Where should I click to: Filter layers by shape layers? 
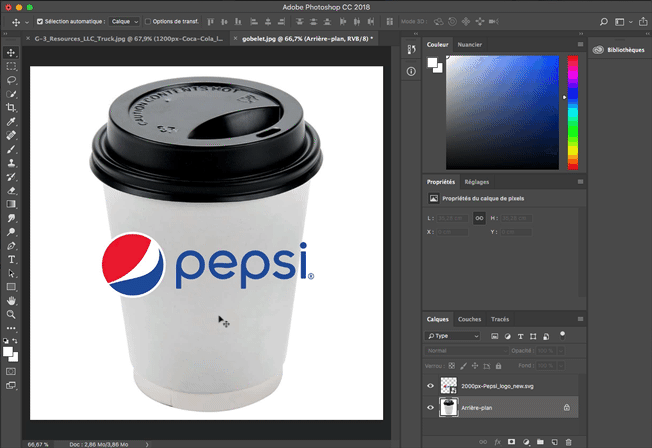click(x=533, y=336)
